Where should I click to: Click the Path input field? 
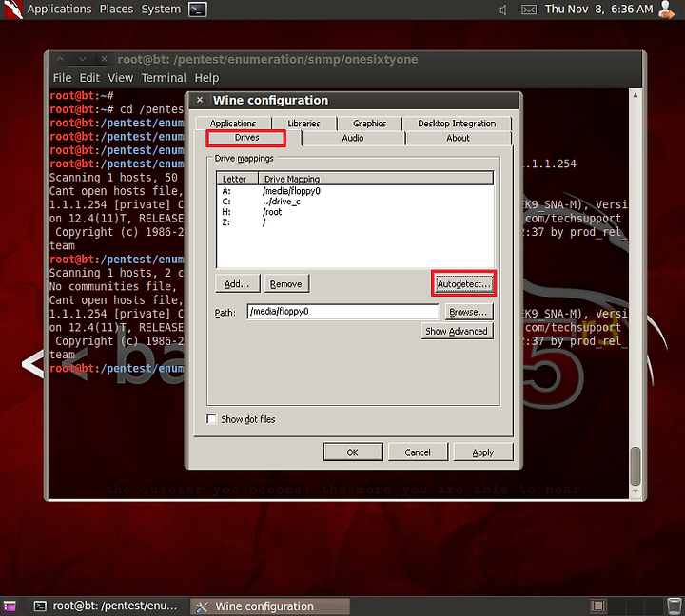pos(342,312)
